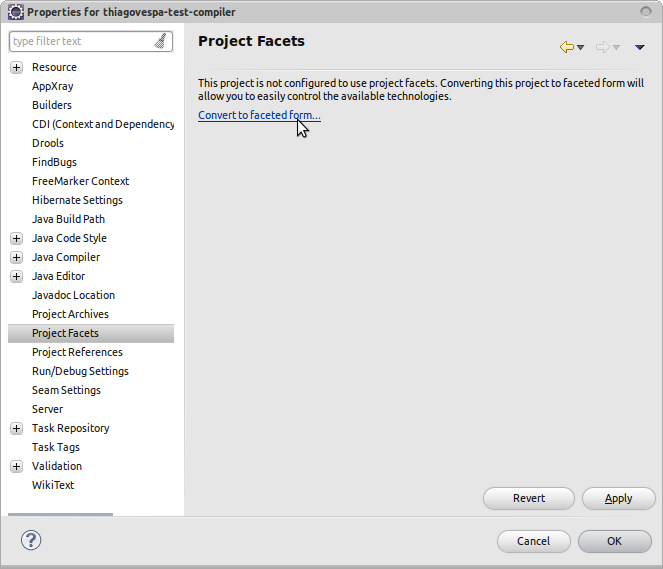Expand the Task Repository node
Viewport: 663px width, 569px height.
(16, 428)
